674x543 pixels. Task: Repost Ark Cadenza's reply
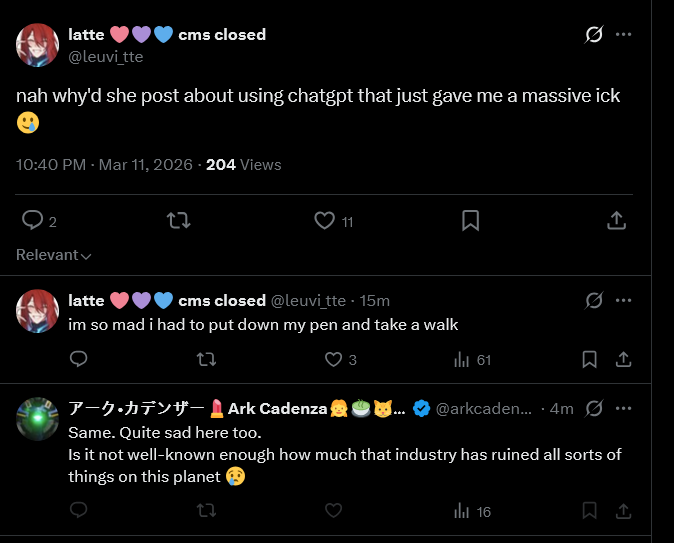click(206, 511)
